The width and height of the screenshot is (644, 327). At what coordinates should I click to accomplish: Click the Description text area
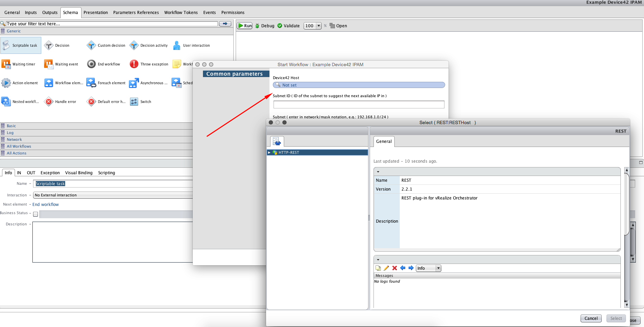point(113,242)
